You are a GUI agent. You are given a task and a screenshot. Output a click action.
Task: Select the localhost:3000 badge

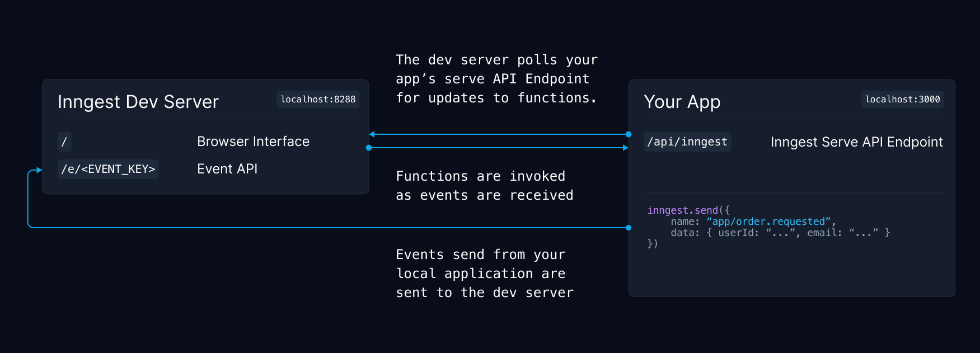[902, 100]
